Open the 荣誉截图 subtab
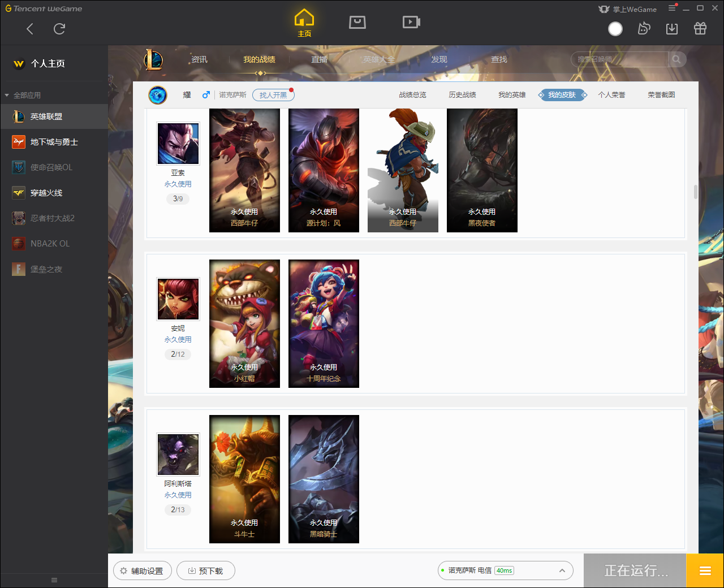Screen dimensions: 724x588 tap(661, 95)
